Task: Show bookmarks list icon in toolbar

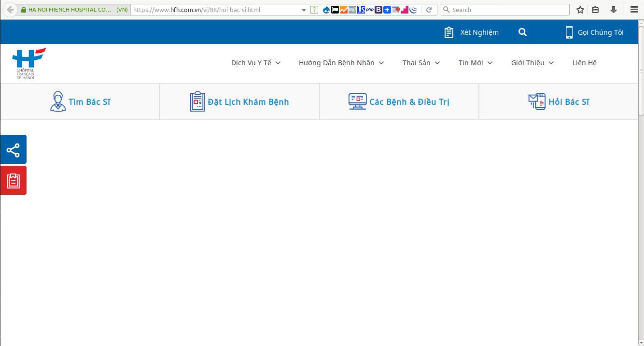Action: [x=596, y=10]
